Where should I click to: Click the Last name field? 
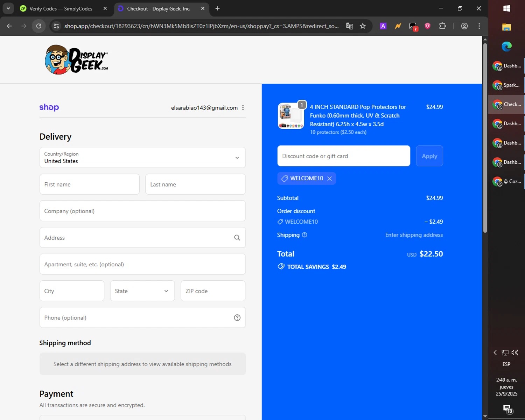(195, 184)
